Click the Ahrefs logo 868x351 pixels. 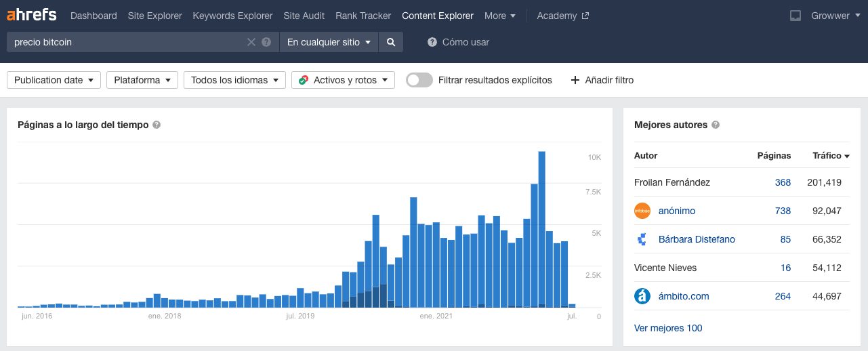32,15
